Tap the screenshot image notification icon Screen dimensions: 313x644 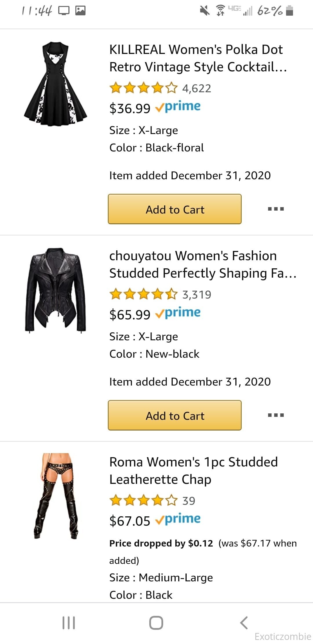[x=80, y=11]
